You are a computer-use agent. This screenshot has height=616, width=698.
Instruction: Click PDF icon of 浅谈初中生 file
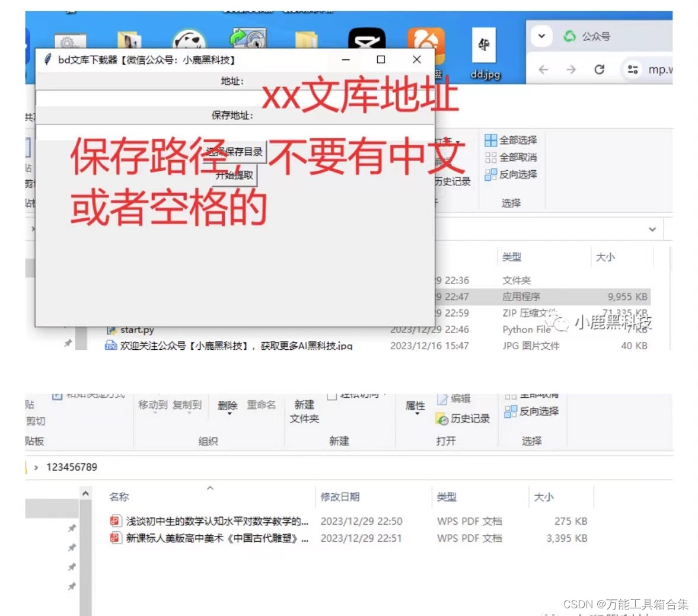click(116, 521)
